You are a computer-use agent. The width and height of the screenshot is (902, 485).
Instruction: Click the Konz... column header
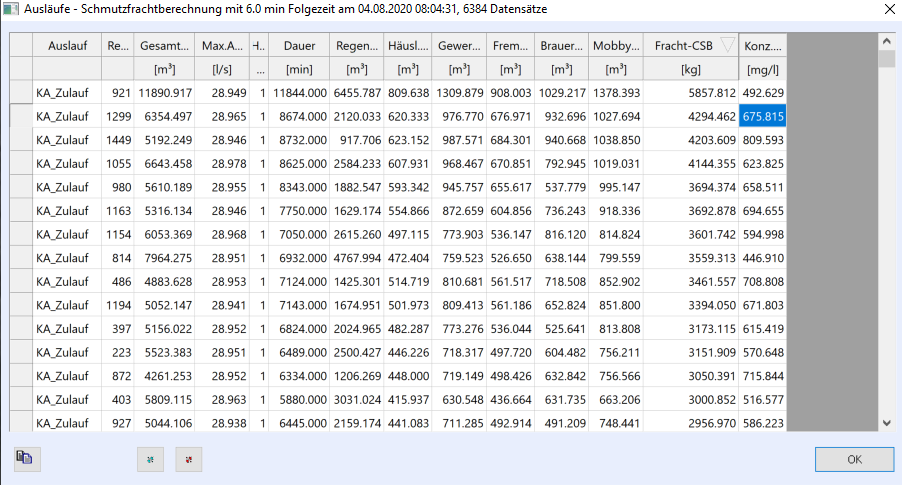763,45
